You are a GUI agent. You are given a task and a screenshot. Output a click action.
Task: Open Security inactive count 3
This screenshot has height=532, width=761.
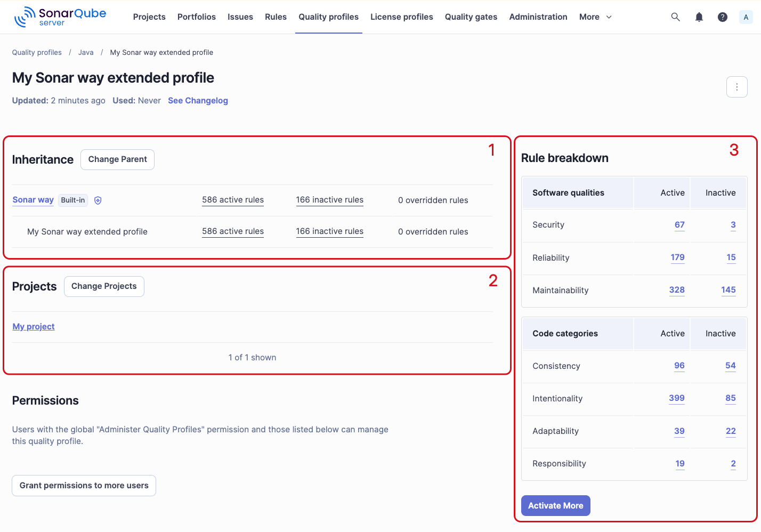pyautogui.click(x=733, y=225)
